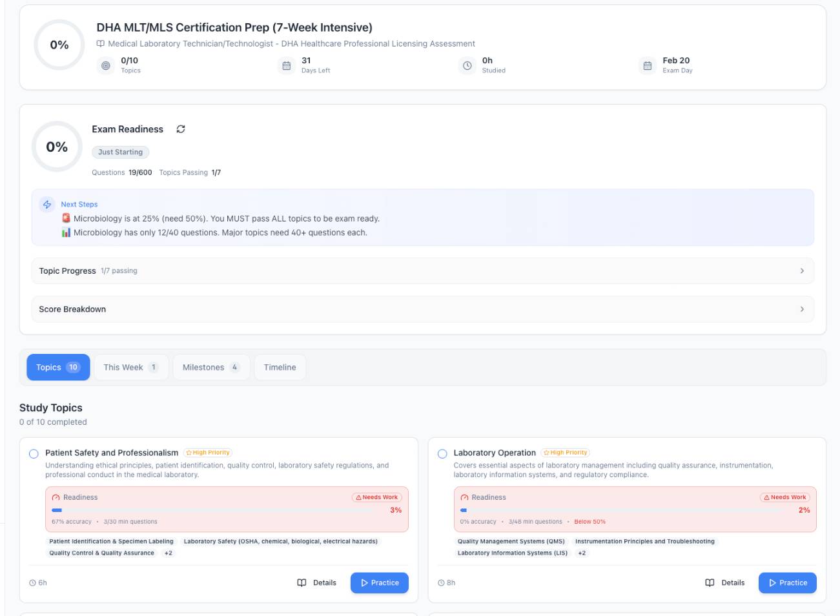This screenshot has width=840, height=616.
Task: Click the 3/48 min questions text
Action: click(x=535, y=522)
